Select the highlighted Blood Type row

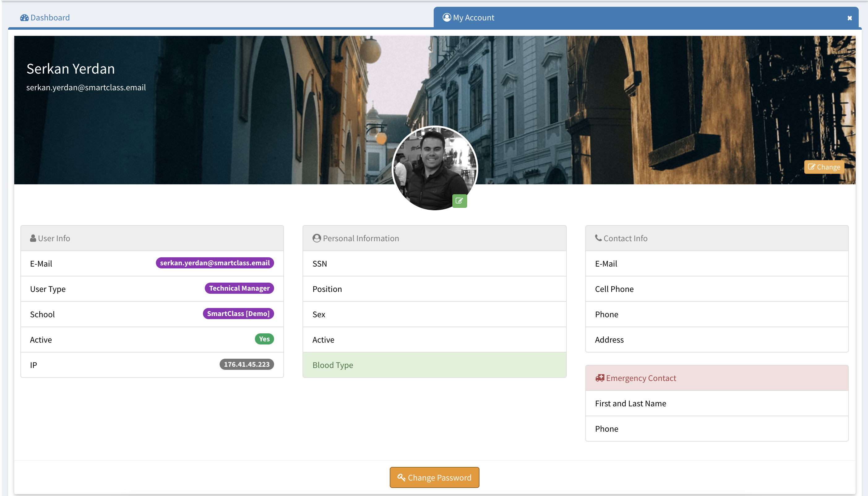[434, 365]
